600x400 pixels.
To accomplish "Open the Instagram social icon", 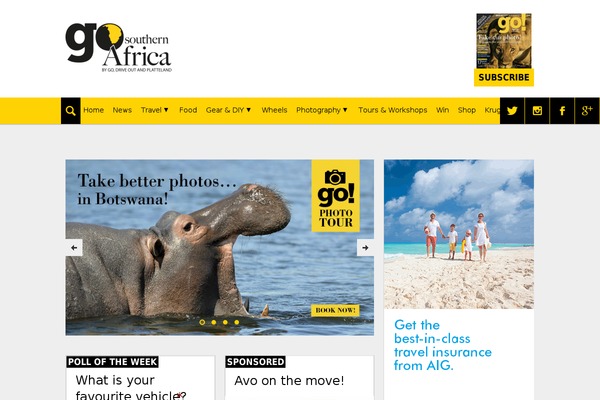I will 537,111.
